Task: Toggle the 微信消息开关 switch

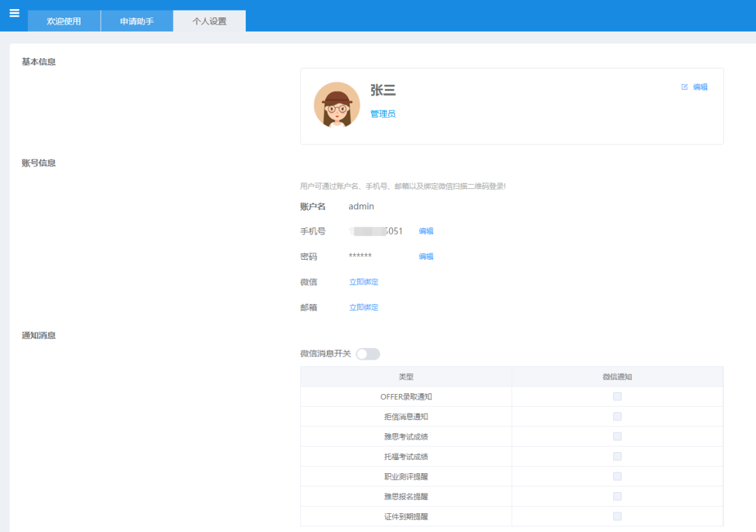Action: (367, 353)
